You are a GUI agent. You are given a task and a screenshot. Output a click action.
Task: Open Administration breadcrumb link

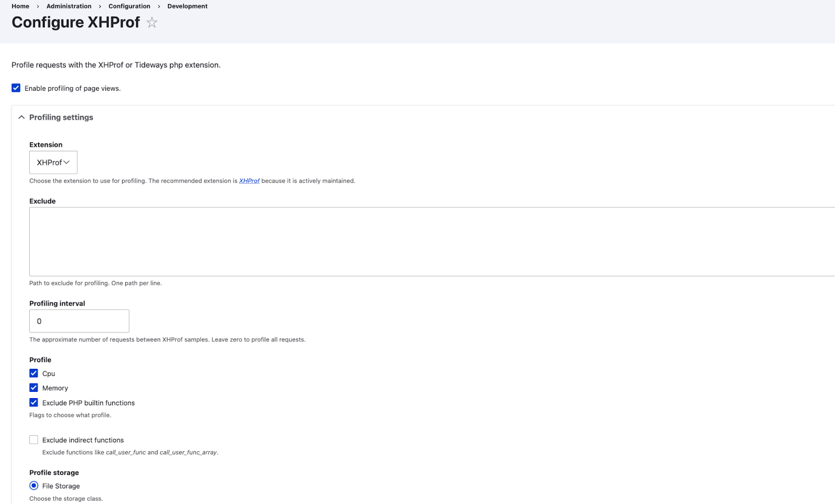[x=69, y=6]
